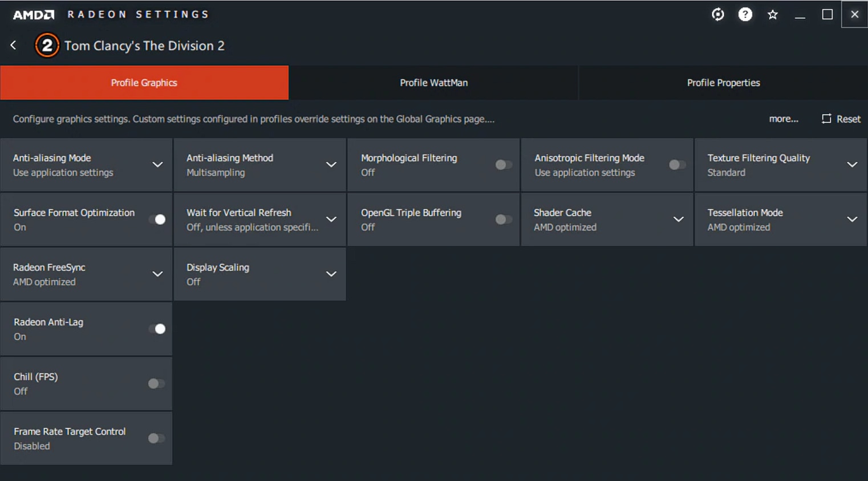Image resolution: width=868 pixels, height=481 pixels.
Task: Click the Multisampling value text
Action: coord(216,173)
